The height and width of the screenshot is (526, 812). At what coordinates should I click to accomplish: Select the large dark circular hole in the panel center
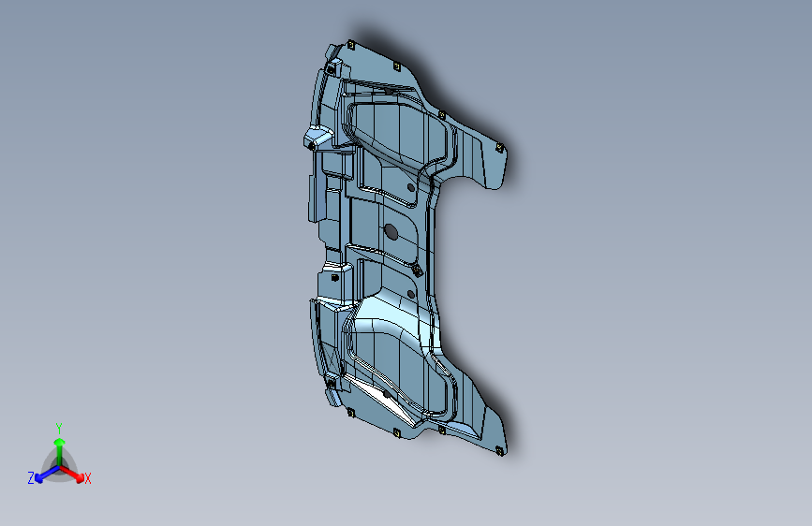391,232
